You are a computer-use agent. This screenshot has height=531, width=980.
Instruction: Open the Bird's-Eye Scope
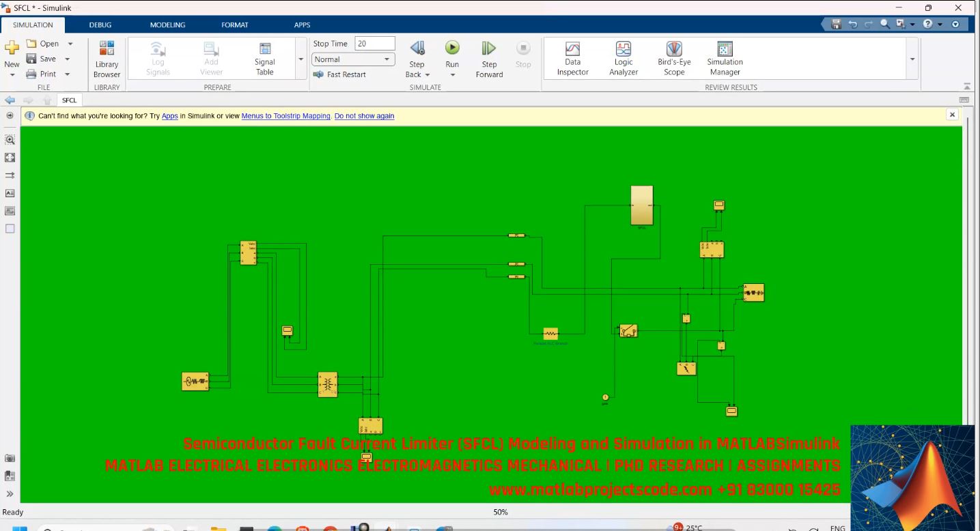pyautogui.click(x=673, y=57)
